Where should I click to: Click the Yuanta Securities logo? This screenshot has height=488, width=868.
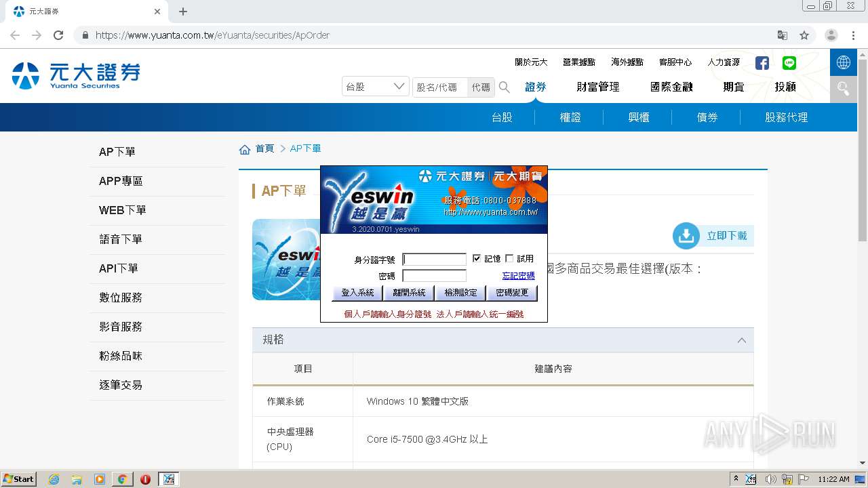point(76,75)
